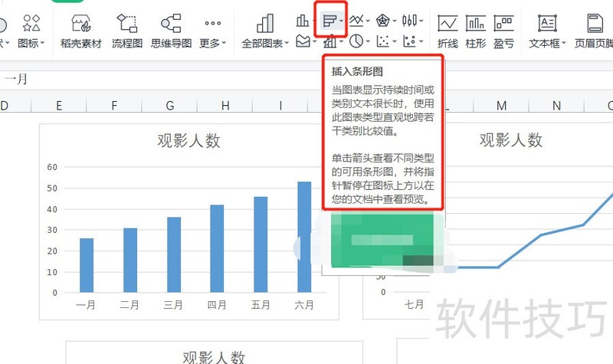Open 页眉页脚 header and footer

[x=595, y=31]
